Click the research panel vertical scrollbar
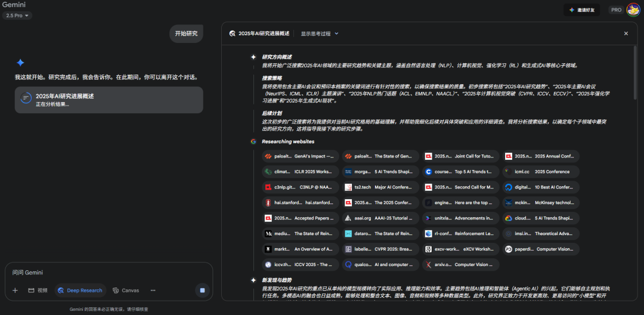 [635, 72]
